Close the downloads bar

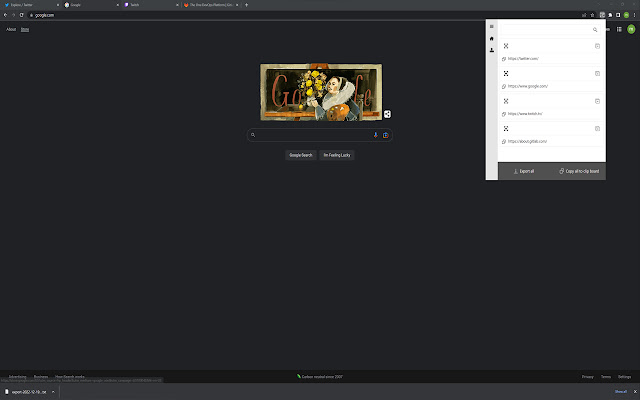click(635, 392)
